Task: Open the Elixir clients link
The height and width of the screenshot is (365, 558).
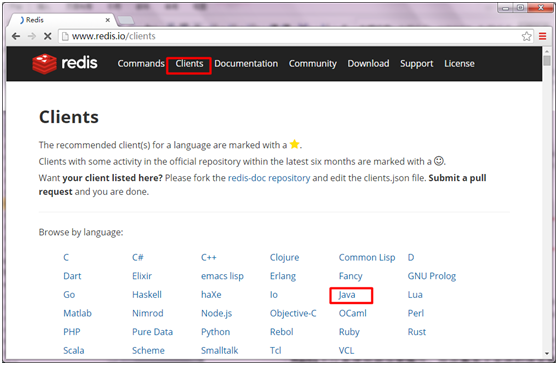Action: pos(142,276)
